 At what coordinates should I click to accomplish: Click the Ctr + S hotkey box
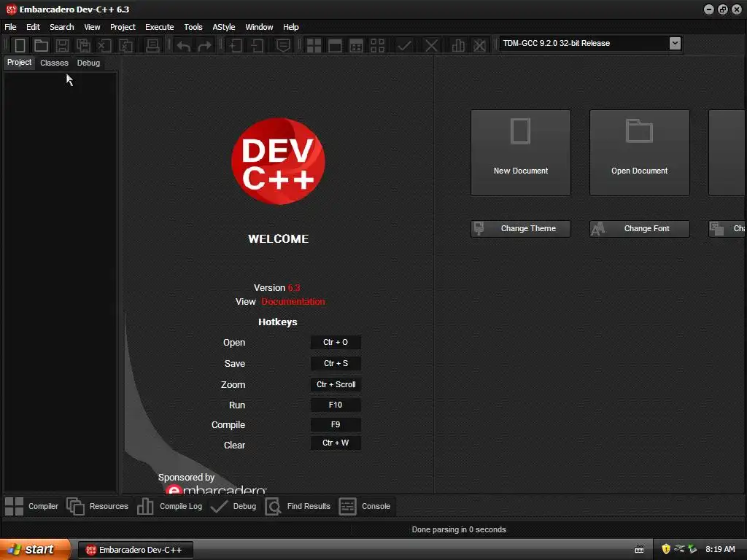tap(336, 363)
